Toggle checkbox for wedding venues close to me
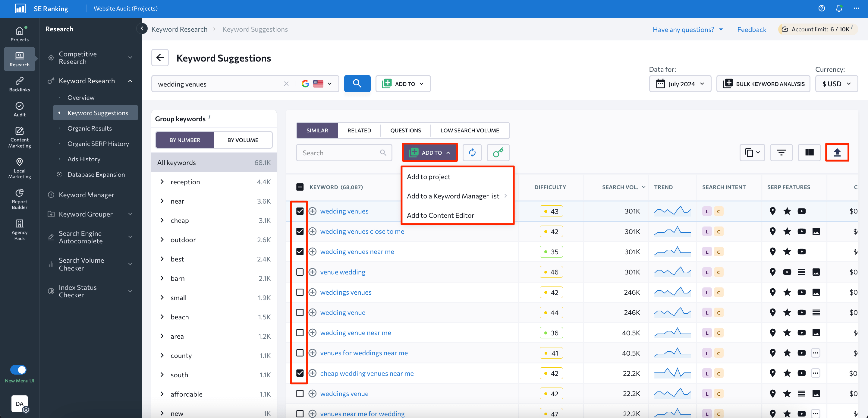868x418 pixels. pyautogui.click(x=300, y=231)
